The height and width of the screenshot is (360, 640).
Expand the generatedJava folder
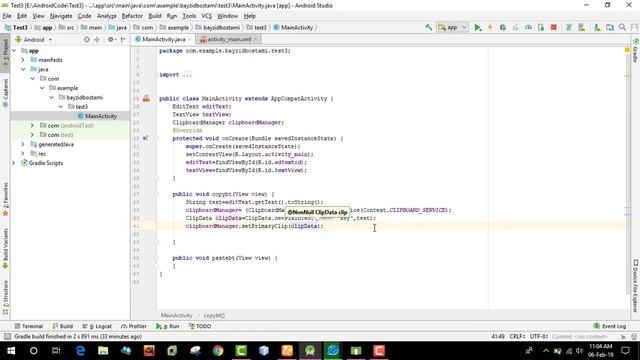pyautogui.click(x=23, y=144)
